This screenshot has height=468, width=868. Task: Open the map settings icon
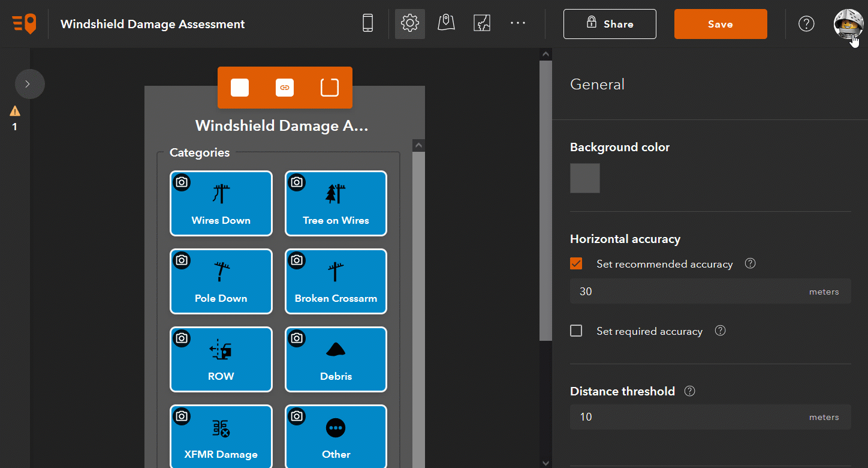(x=446, y=23)
